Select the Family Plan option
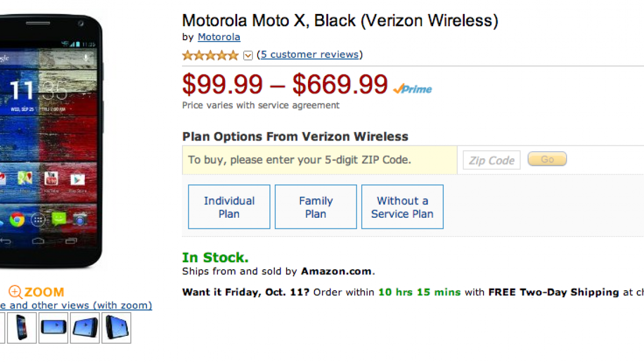The image size is (644, 362). tap(316, 207)
